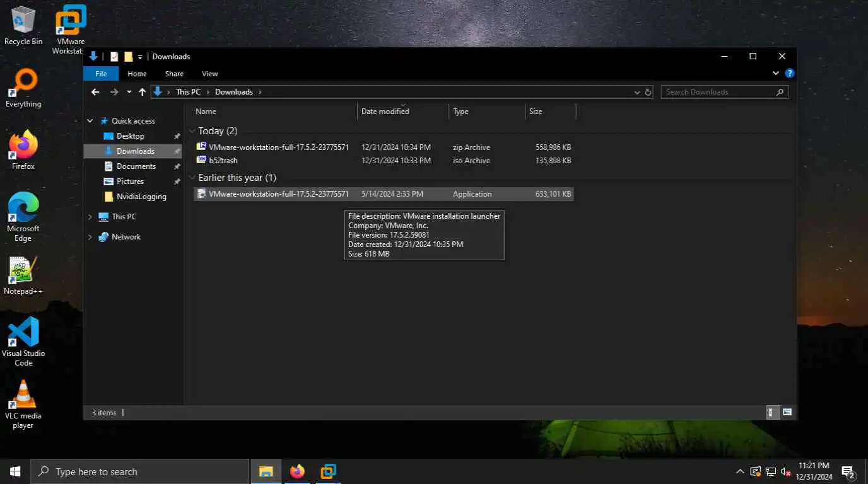Select the b52trash iso file
The width and height of the screenshot is (868, 484).
(384, 161)
